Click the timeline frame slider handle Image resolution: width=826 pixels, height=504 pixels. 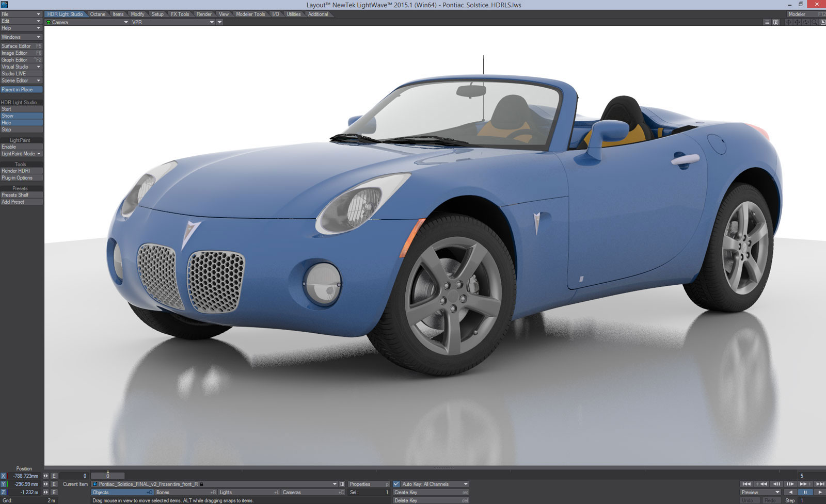pyautogui.click(x=107, y=476)
